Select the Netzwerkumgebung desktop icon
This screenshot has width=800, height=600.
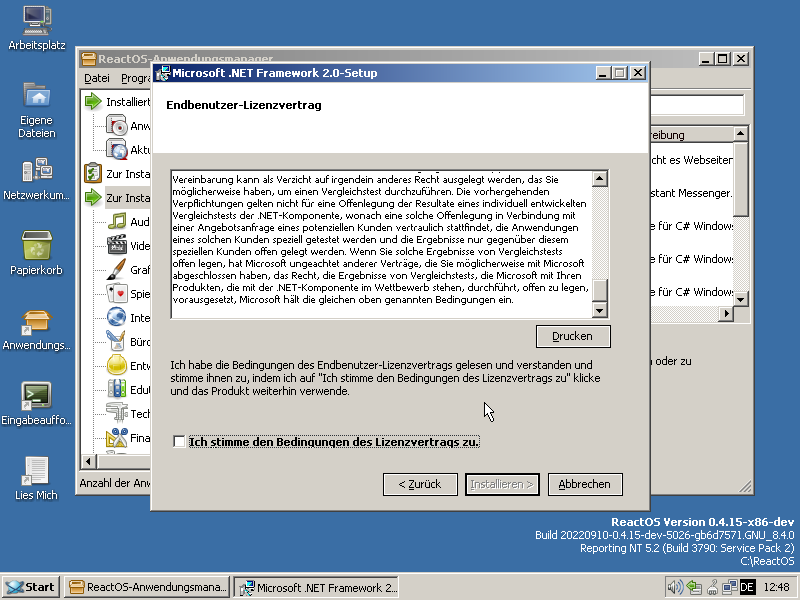(37, 170)
